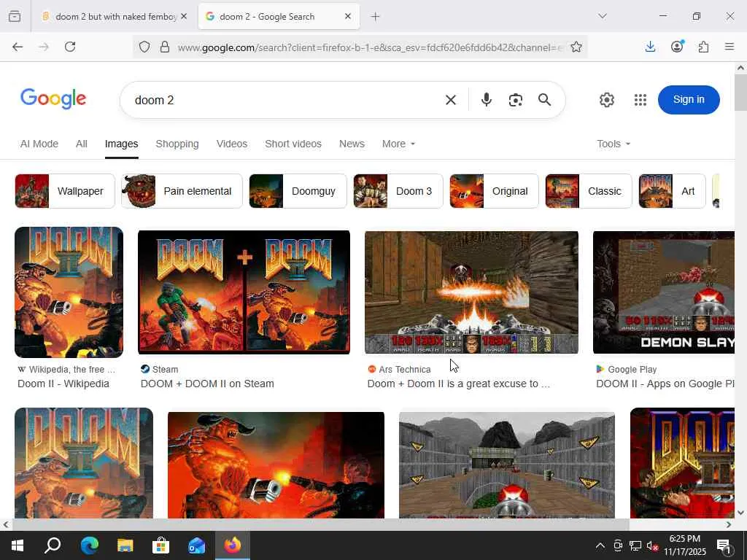This screenshot has width=747, height=560.
Task: Select the Images tab
Action: (122, 144)
